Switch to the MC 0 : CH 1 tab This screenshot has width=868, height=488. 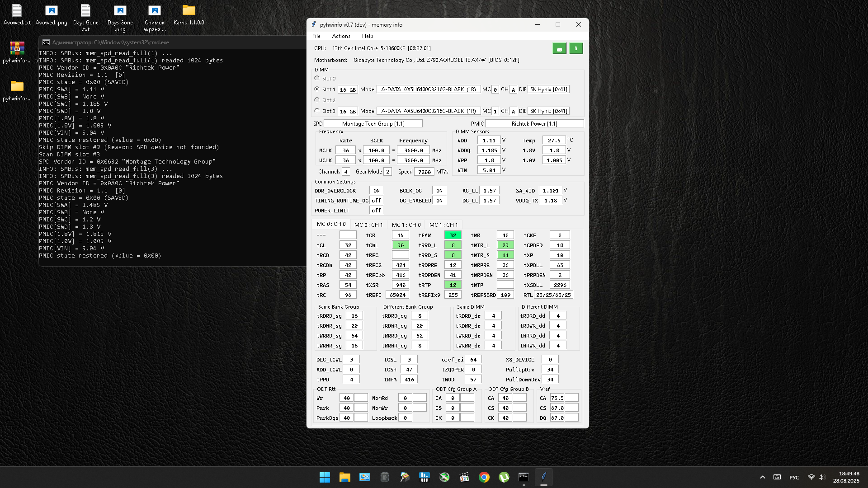click(x=368, y=225)
